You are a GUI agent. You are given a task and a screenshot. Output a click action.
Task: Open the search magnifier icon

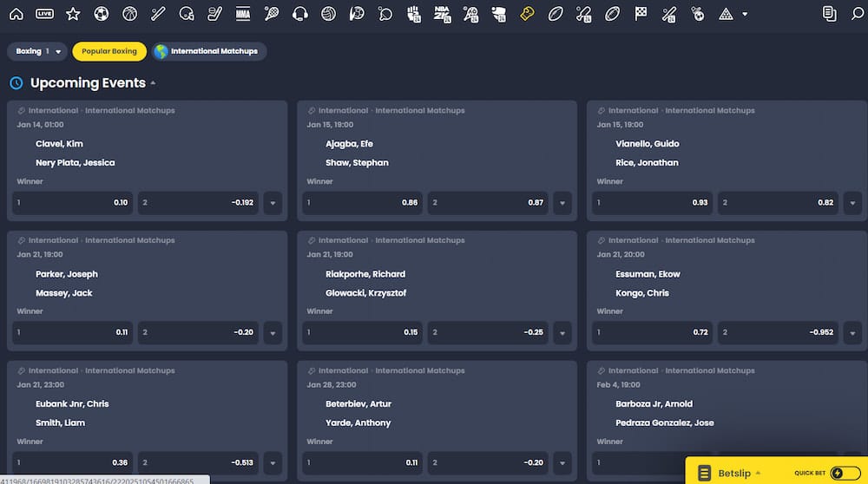858,14
